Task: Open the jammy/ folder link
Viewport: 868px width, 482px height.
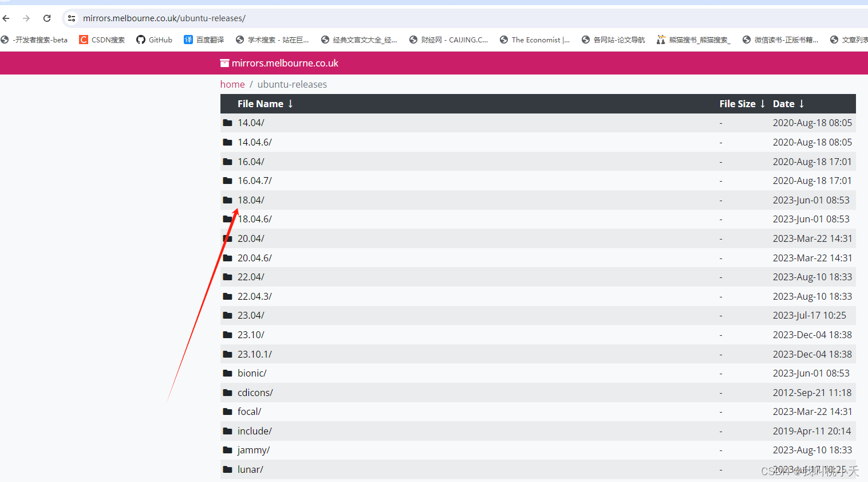Action: pyautogui.click(x=254, y=450)
